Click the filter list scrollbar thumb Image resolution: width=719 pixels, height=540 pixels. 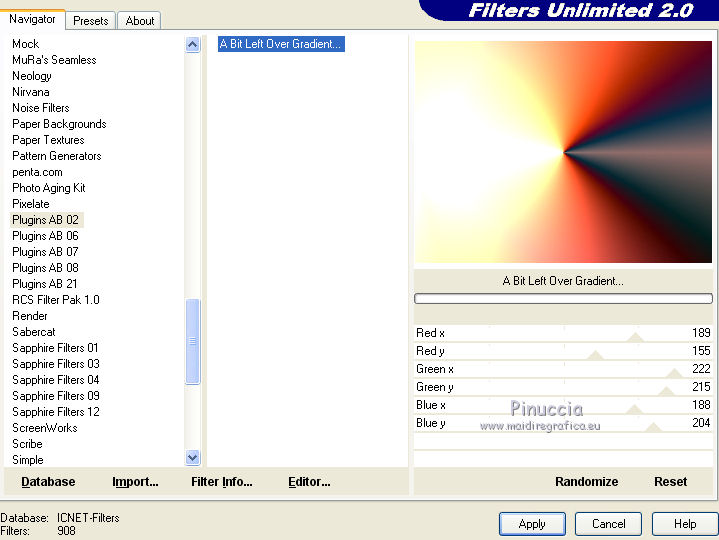[193, 341]
